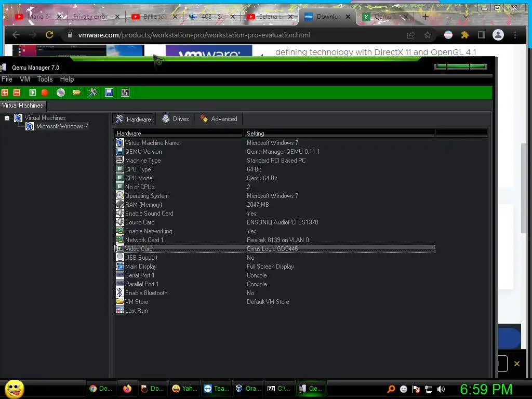532x399 pixels.
Task: Stop the VM with the red circle icon
Action: pos(45,92)
